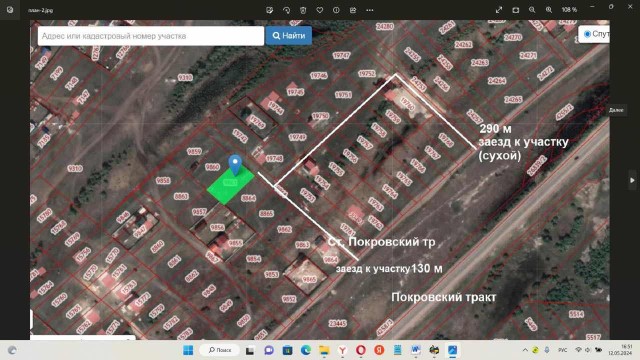Open Yandex Browser with the Y icon

[x=342, y=350]
